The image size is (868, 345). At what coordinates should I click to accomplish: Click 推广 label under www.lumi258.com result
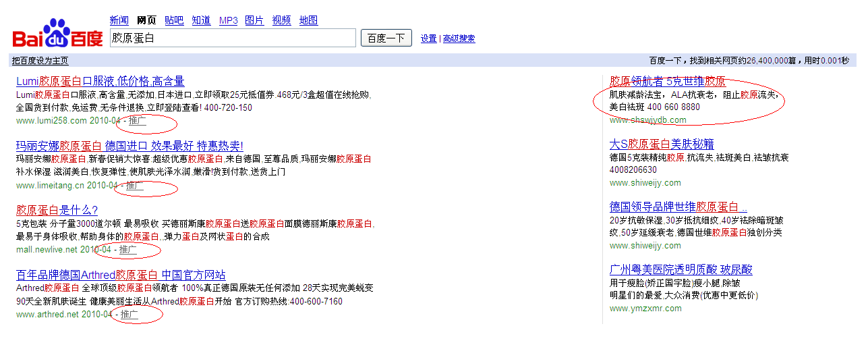[x=138, y=121]
